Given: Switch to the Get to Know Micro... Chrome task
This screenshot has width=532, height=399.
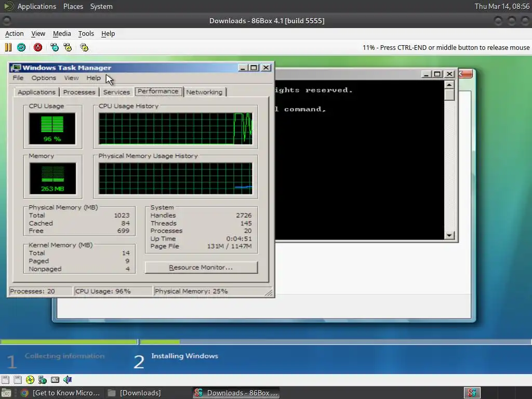Looking at the screenshot, I should [60, 393].
